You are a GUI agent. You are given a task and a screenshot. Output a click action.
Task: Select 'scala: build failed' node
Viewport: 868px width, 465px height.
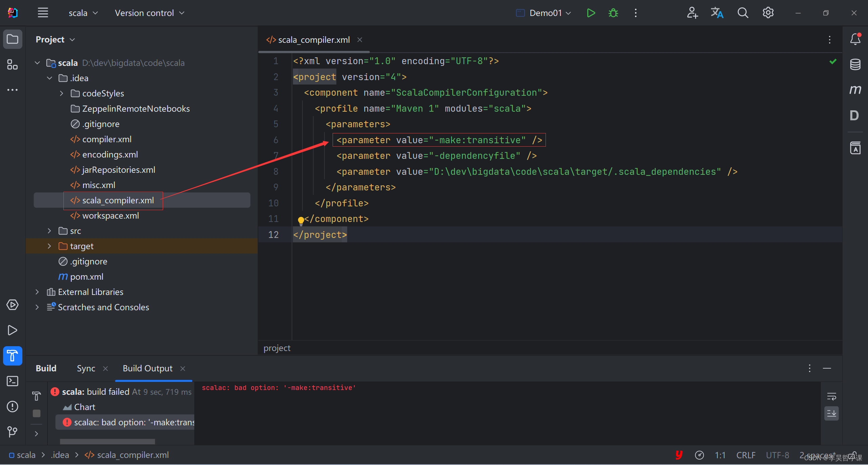tap(121, 392)
